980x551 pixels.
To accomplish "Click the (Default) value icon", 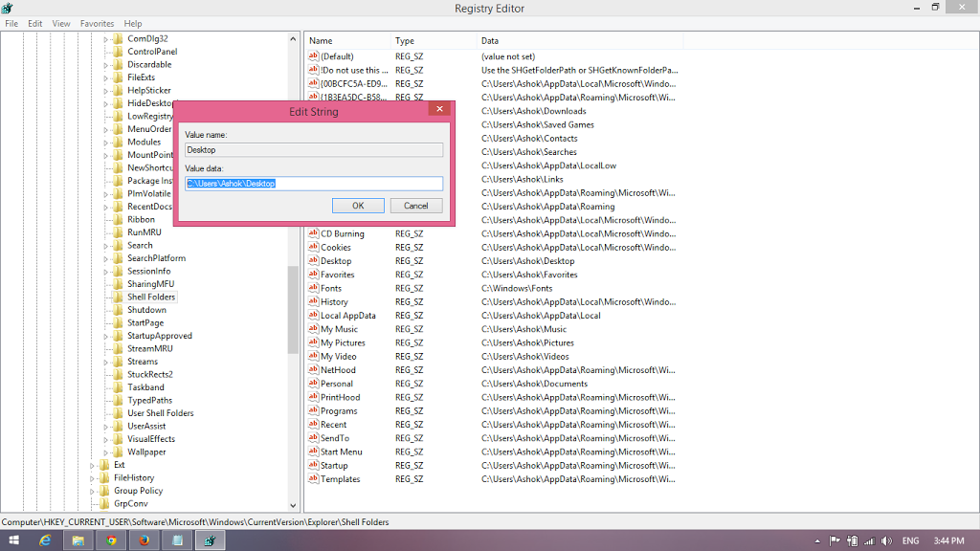I will click(x=313, y=56).
